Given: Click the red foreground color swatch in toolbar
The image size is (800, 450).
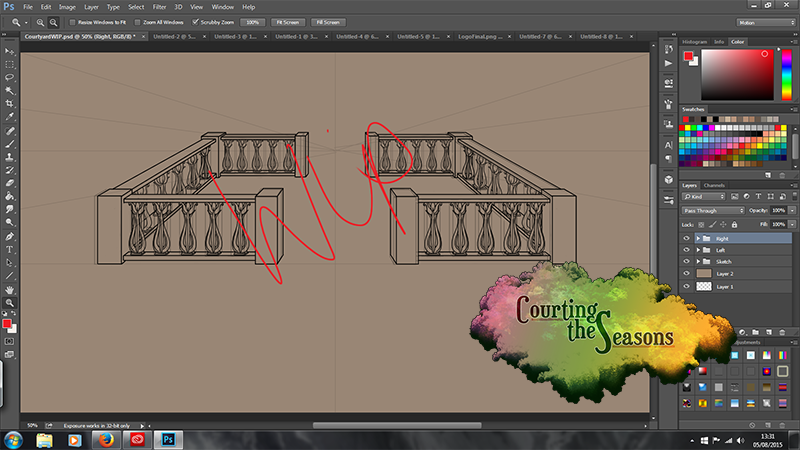Looking at the screenshot, I should pos(8,324).
